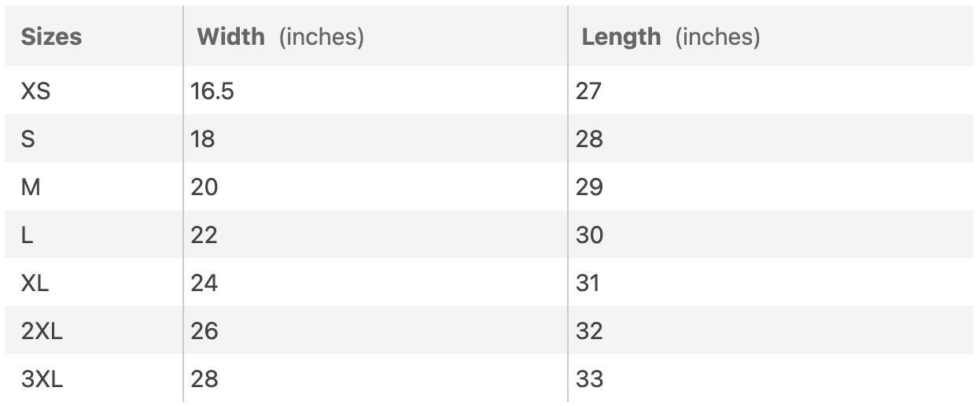Select the M size row label

(x=31, y=187)
